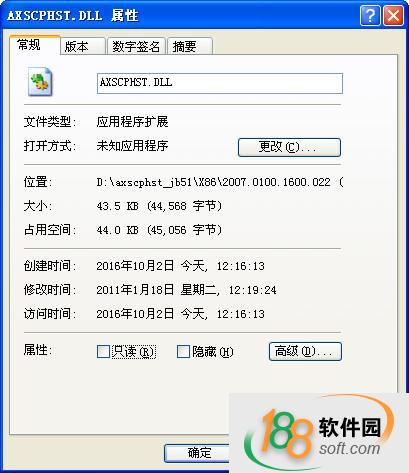Click the 位置 file path text
Image resolution: width=409 pixels, height=473 pixels.
point(220,182)
